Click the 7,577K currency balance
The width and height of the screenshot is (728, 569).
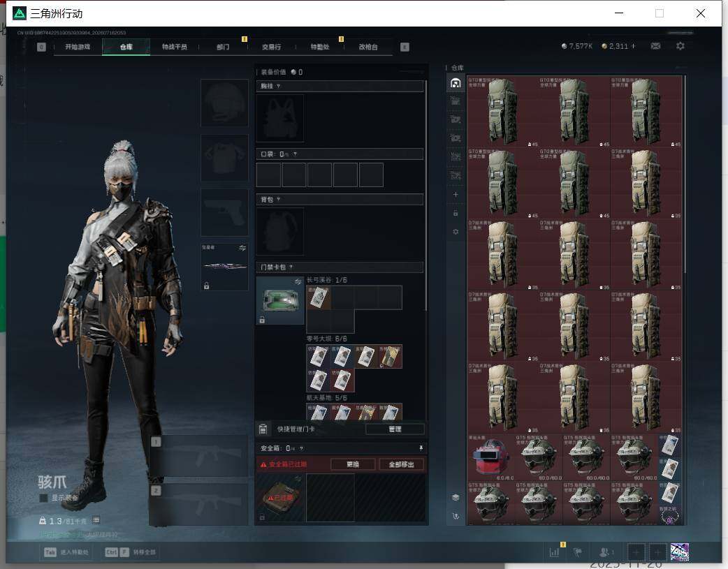577,46
